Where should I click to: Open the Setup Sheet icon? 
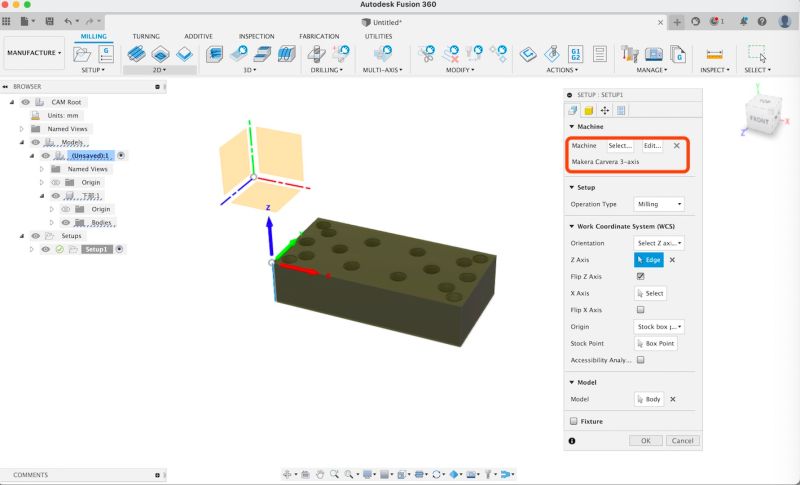click(600, 54)
